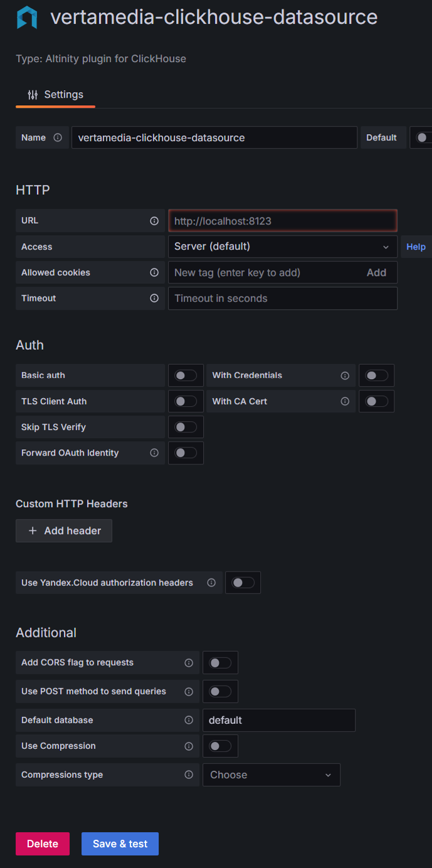Screen dimensions: 432x868
Task: Click the Delete button
Action: point(42,844)
